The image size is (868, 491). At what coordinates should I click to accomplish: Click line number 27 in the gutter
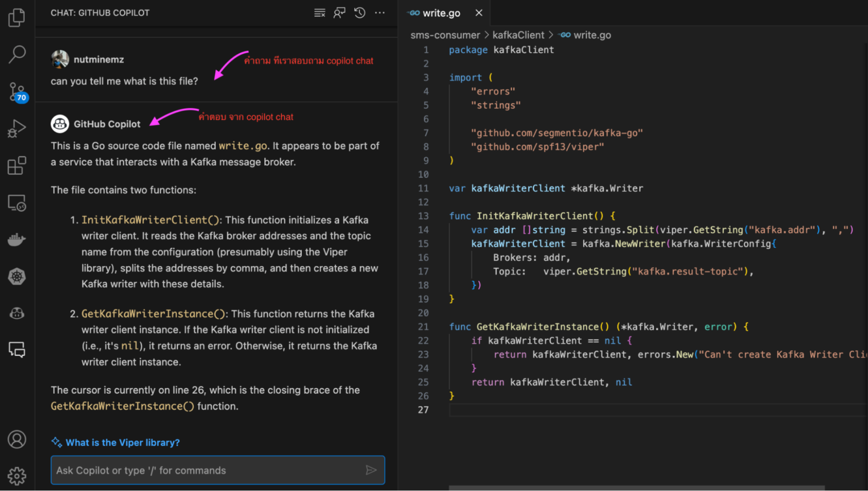(x=423, y=410)
